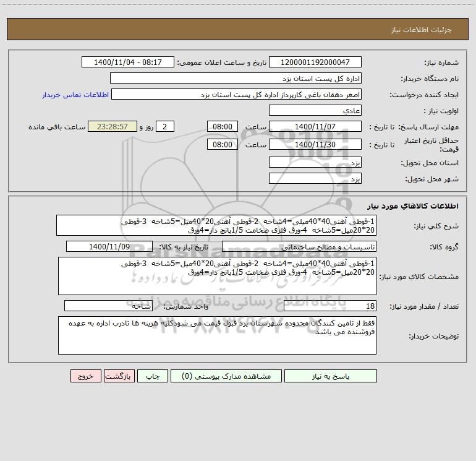Click the ایجاد کننده درخواست label

[x=424, y=95]
